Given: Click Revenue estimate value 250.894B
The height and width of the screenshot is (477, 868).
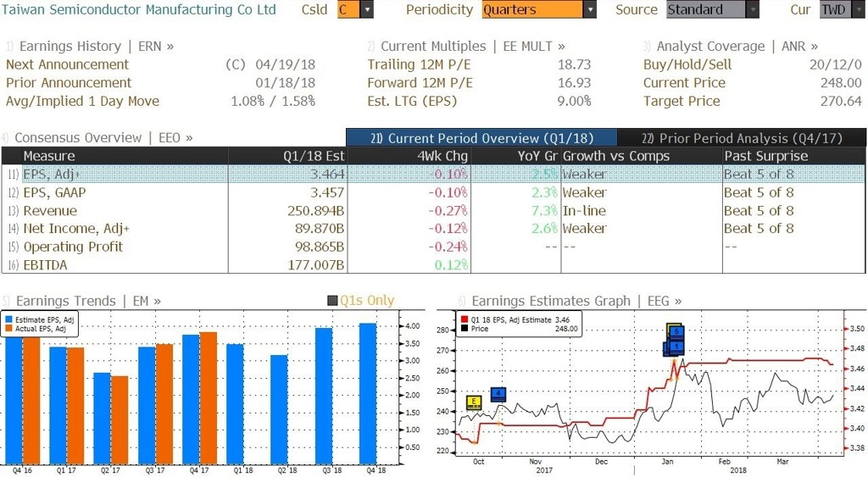Looking at the screenshot, I should point(315,211).
